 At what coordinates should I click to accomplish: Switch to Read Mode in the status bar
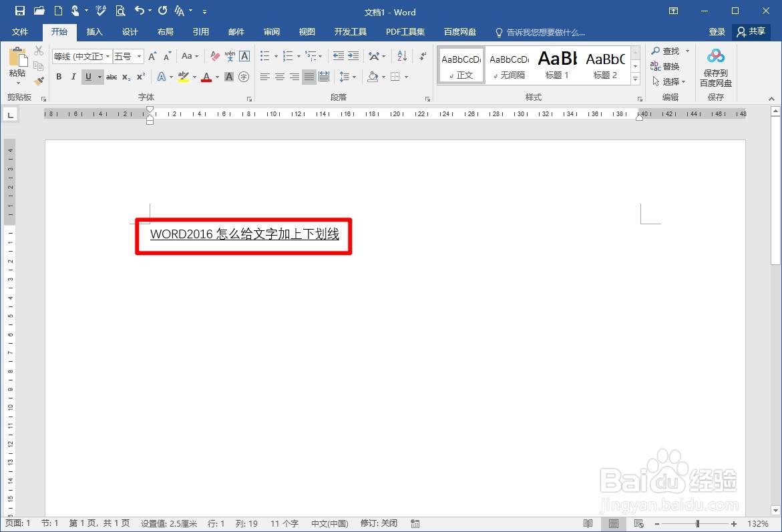[588, 523]
